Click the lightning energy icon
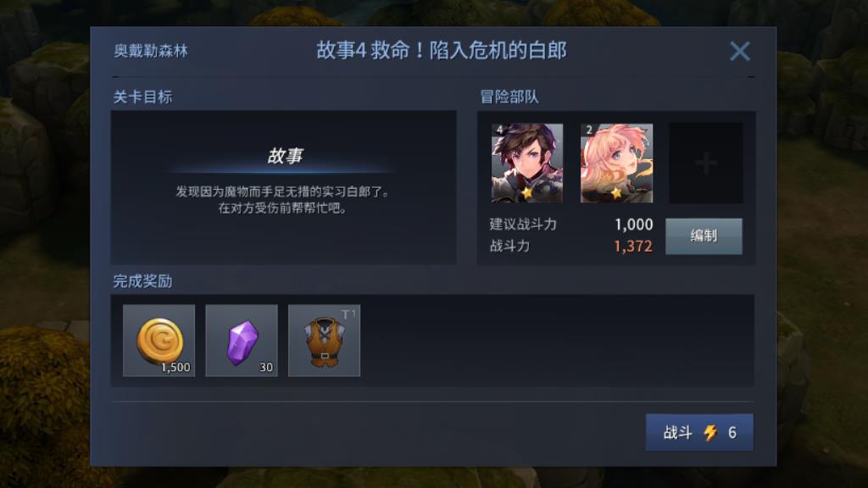 [709, 432]
